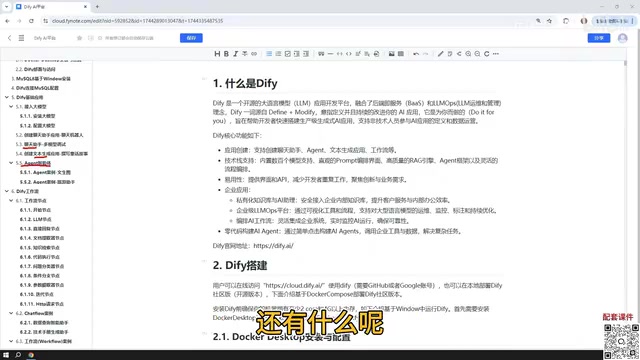Insert an image into the note
Viewport: 640px width, 360px height.
(x=391, y=54)
